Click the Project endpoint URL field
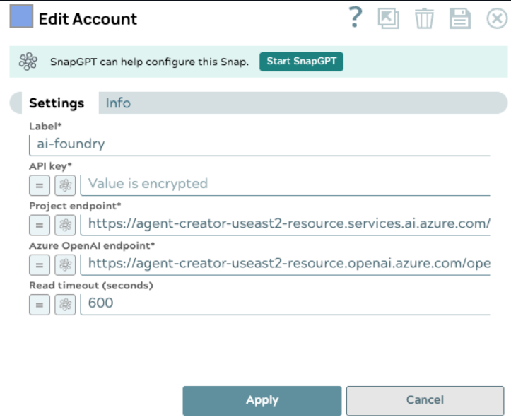This screenshot has width=511, height=420. click(285, 224)
